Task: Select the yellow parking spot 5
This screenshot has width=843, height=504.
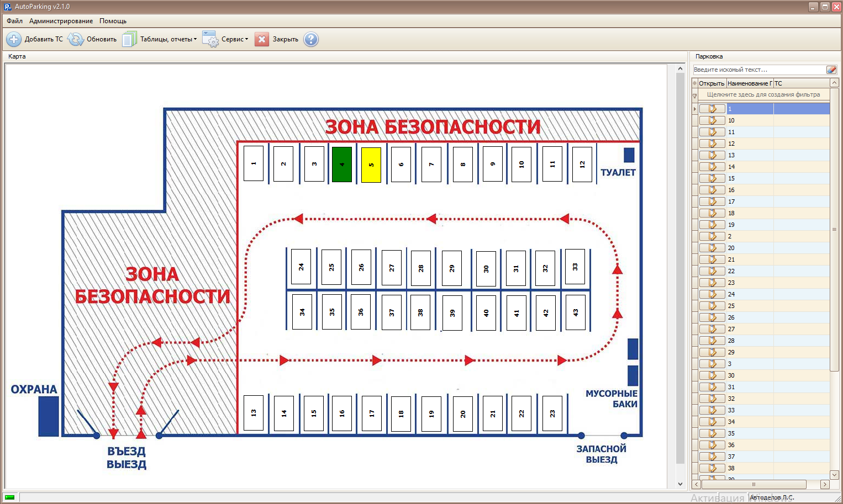Action: click(371, 165)
